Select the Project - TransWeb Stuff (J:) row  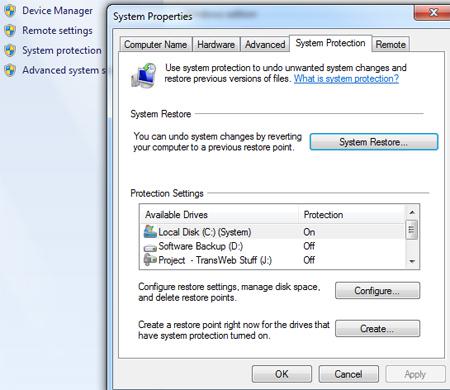click(272, 260)
